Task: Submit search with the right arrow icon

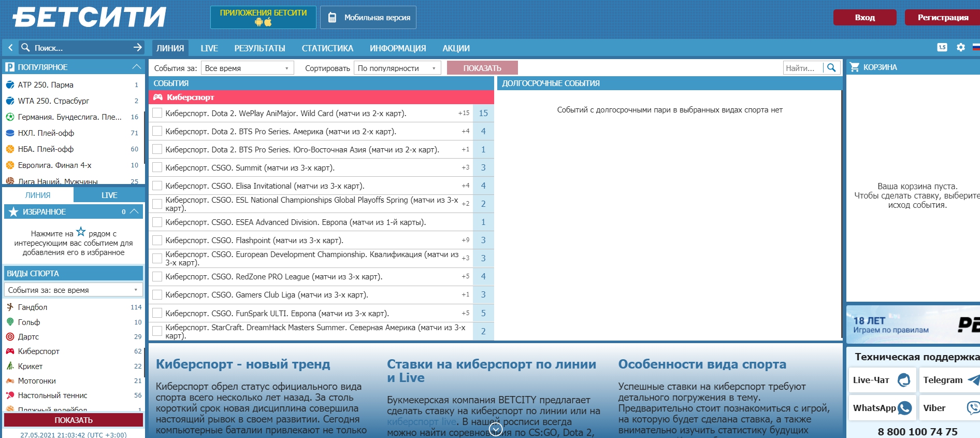Action: [x=137, y=48]
